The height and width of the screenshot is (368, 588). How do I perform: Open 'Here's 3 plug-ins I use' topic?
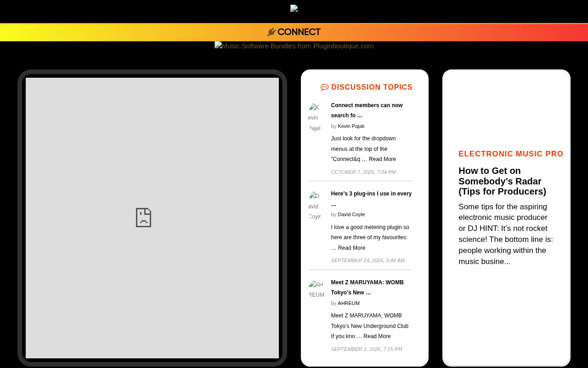[371, 199]
